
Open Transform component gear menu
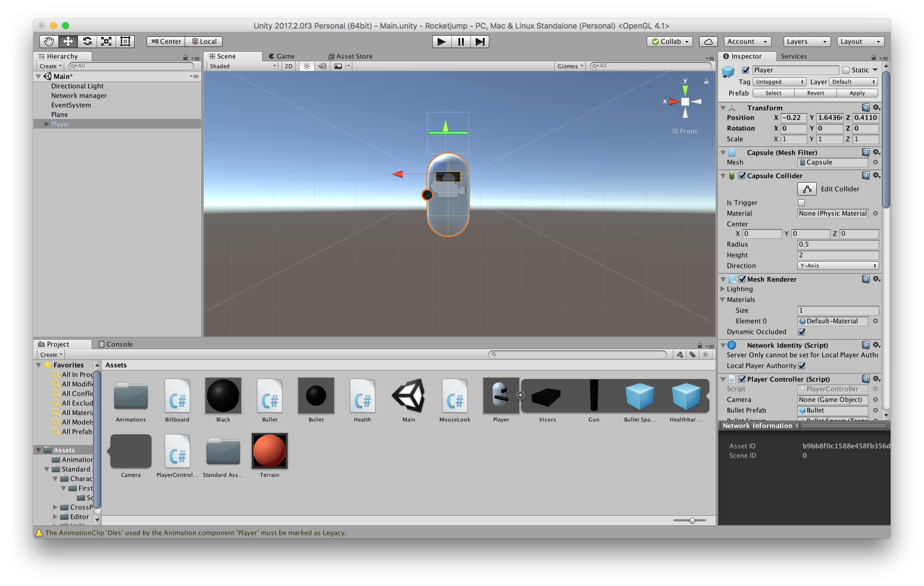[876, 108]
